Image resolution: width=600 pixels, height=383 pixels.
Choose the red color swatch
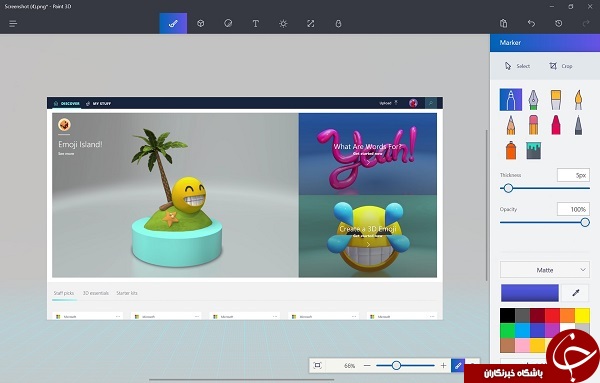pos(552,316)
